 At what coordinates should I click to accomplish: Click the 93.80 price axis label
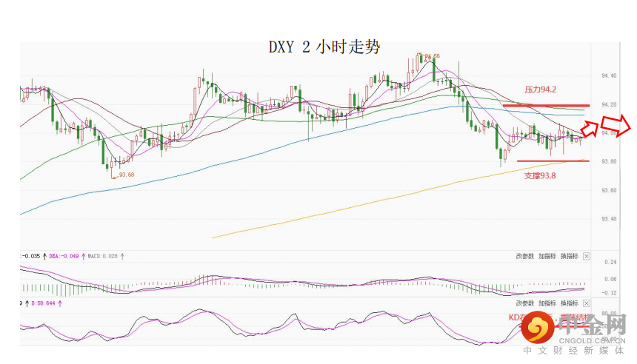click(x=609, y=161)
